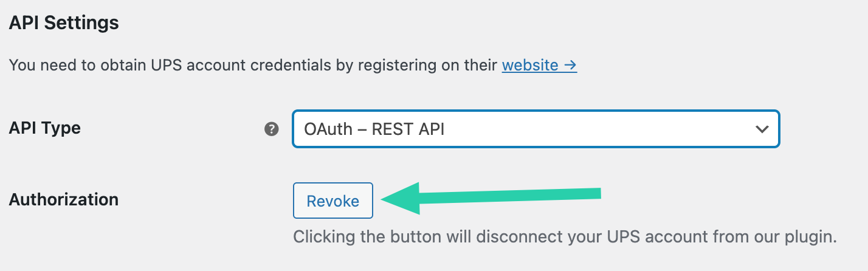Click the "API Settings" heading
This screenshot has height=271, width=868.
pos(64,24)
